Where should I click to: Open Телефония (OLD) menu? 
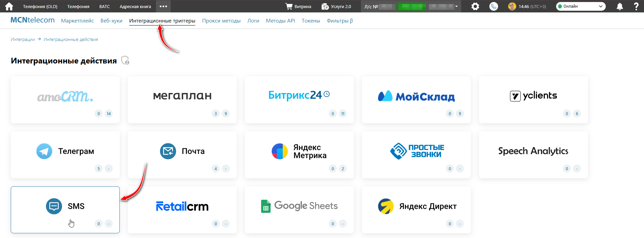point(40,6)
